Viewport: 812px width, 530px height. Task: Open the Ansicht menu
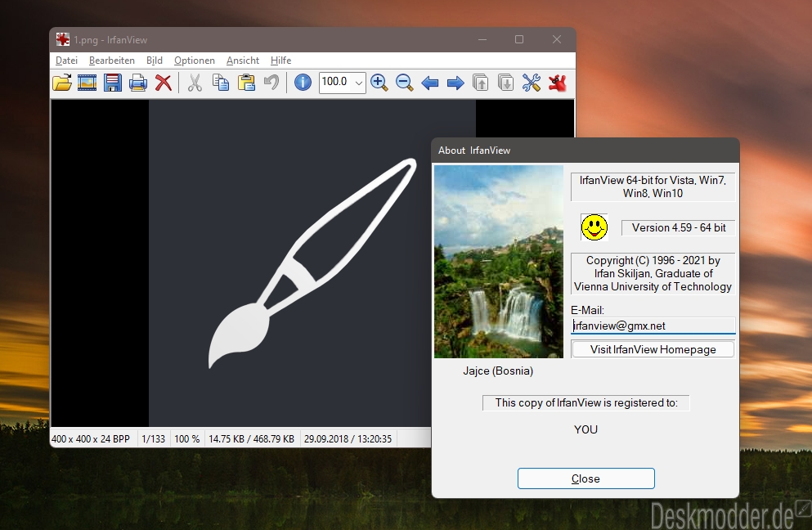tap(243, 61)
